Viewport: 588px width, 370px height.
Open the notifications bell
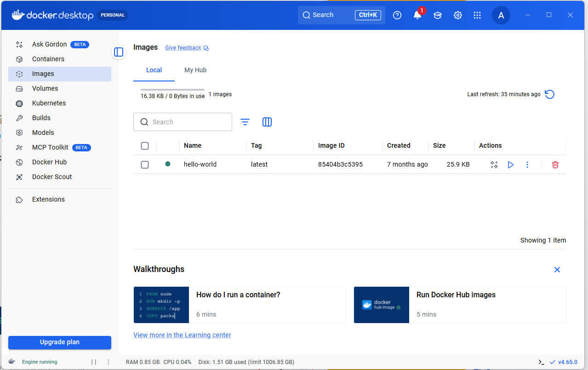click(417, 15)
